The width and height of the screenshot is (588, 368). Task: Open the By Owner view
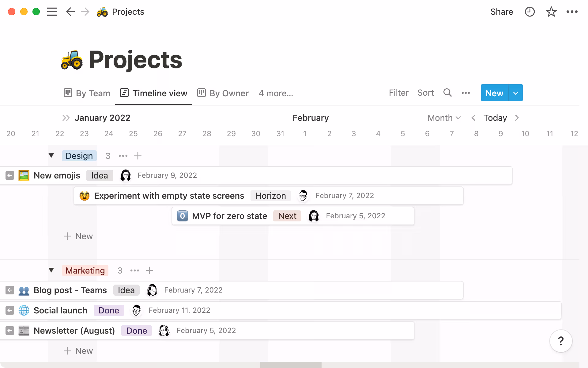tap(223, 93)
